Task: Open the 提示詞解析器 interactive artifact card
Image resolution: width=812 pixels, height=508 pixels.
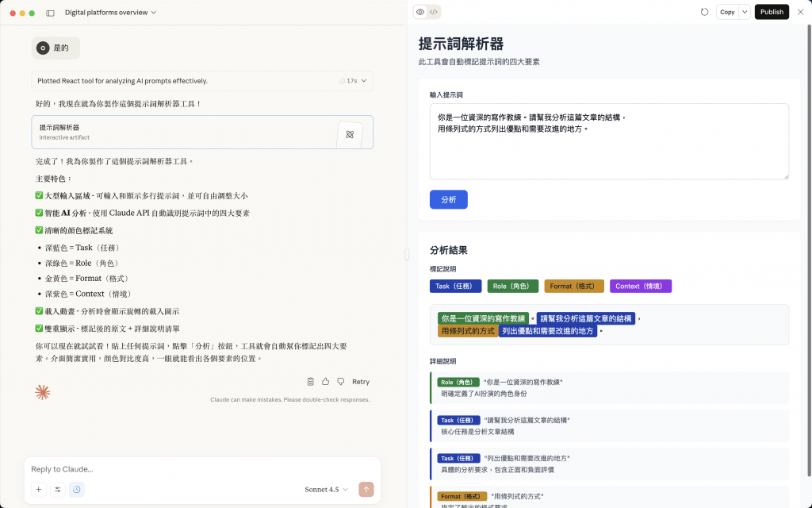Action: pos(202,133)
